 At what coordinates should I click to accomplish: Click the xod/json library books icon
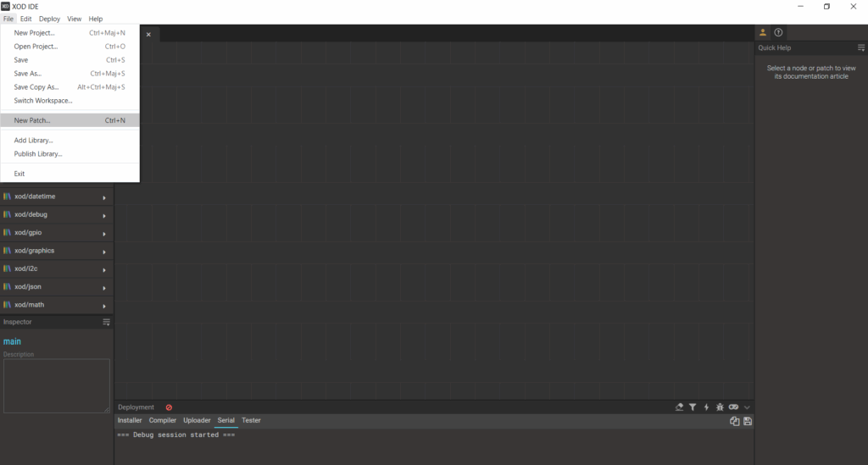tap(7, 287)
